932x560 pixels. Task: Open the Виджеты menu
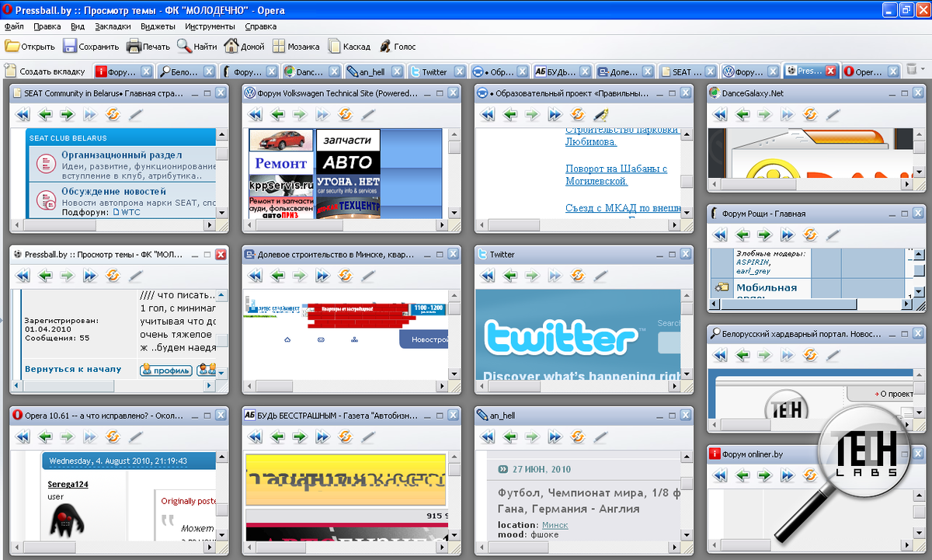pos(158,26)
